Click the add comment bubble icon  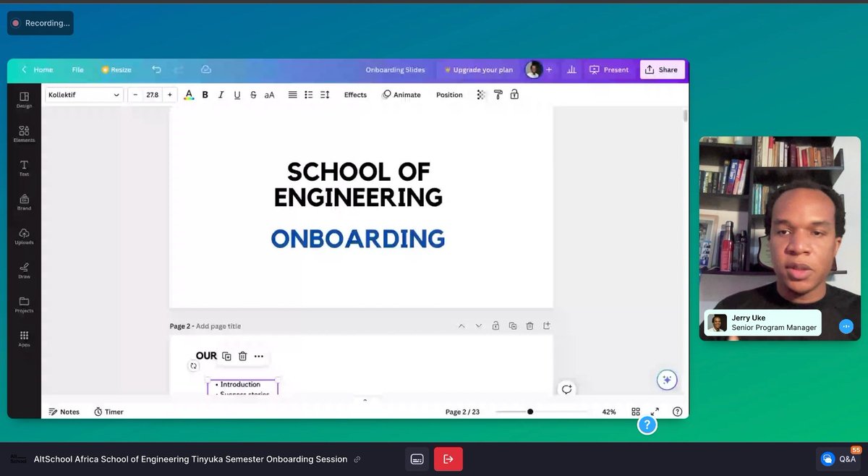[567, 388]
